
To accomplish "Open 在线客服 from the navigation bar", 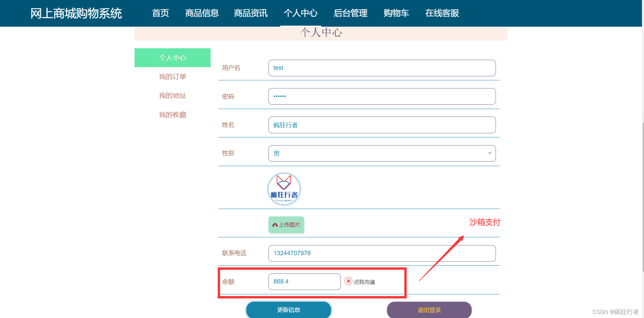I will [x=442, y=13].
